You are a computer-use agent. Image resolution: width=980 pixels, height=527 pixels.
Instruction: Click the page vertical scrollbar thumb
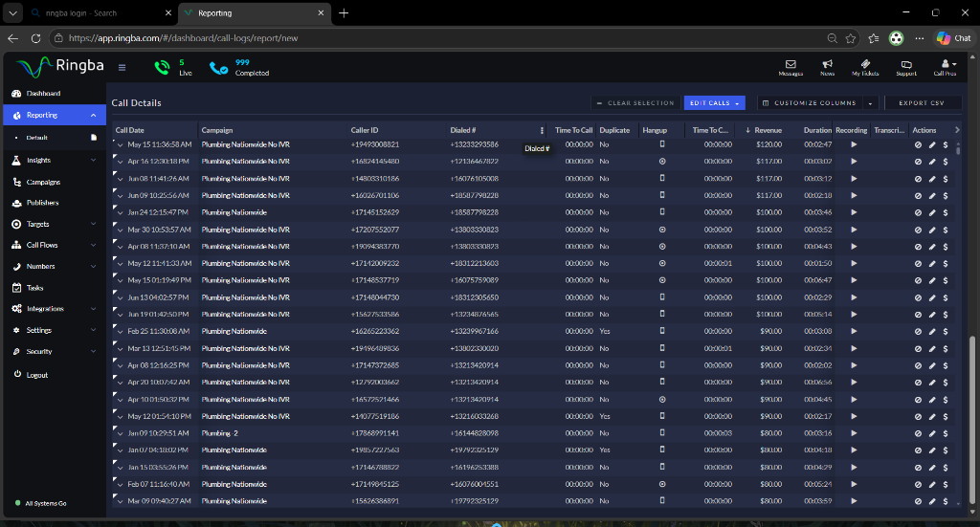972,418
